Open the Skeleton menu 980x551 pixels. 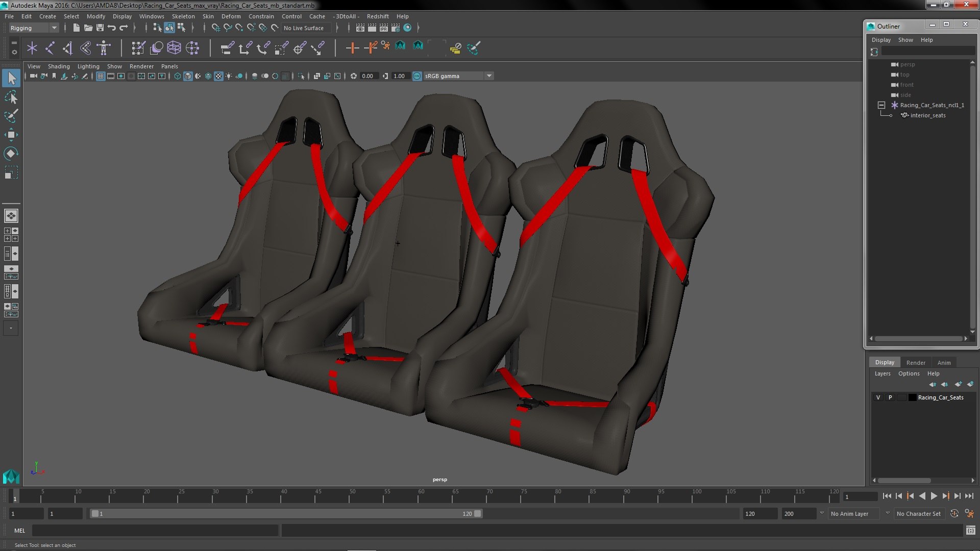[x=183, y=16]
